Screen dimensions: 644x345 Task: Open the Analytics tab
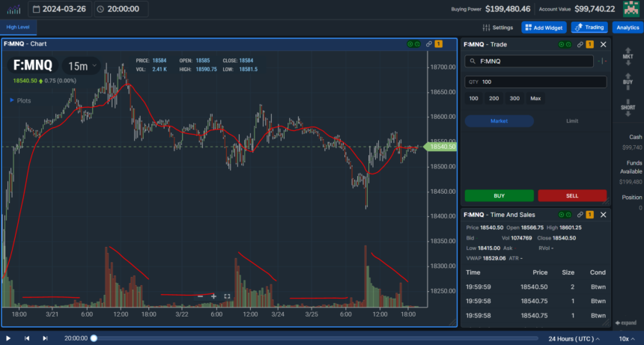[x=628, y=28]
